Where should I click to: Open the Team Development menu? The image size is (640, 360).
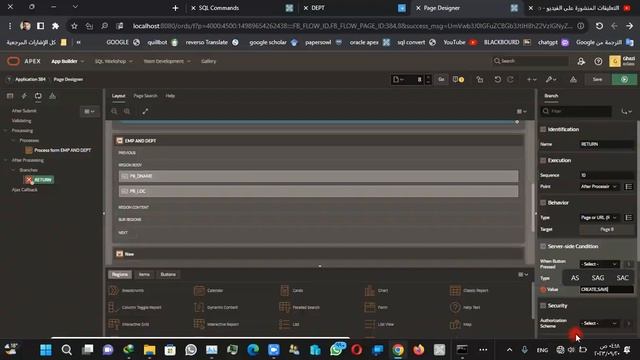coord(167,61)
